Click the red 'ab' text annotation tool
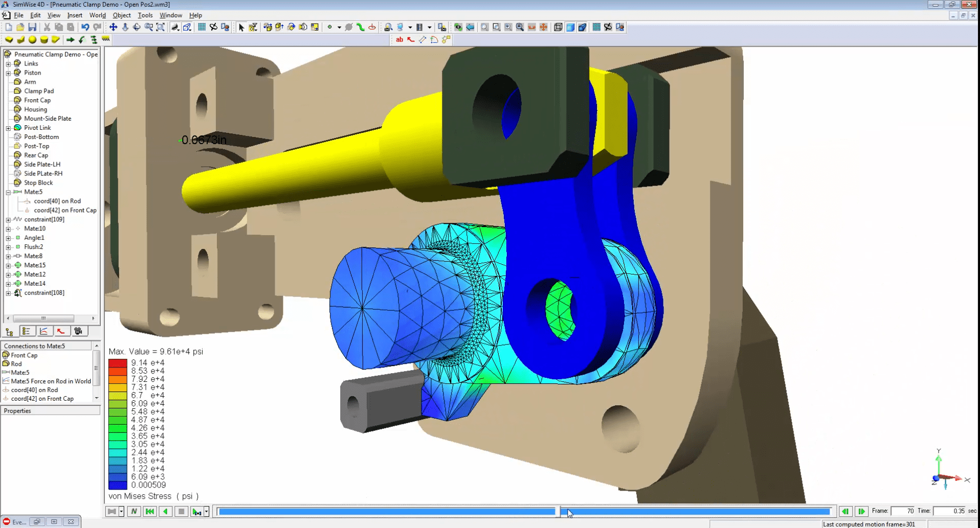This screenshot has height=528, width=980. point(399,39)
